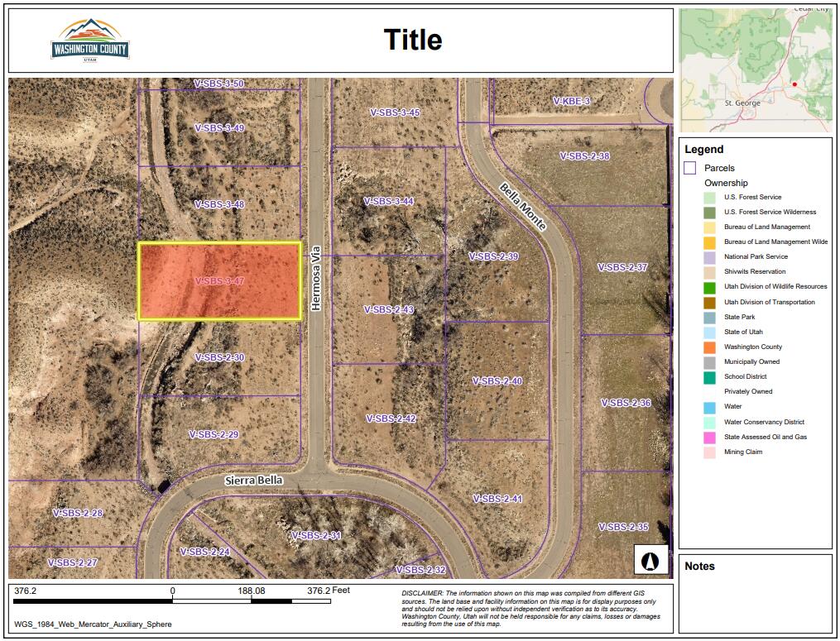Click the School District green swatch
The image size is (840, 641).
709,377
